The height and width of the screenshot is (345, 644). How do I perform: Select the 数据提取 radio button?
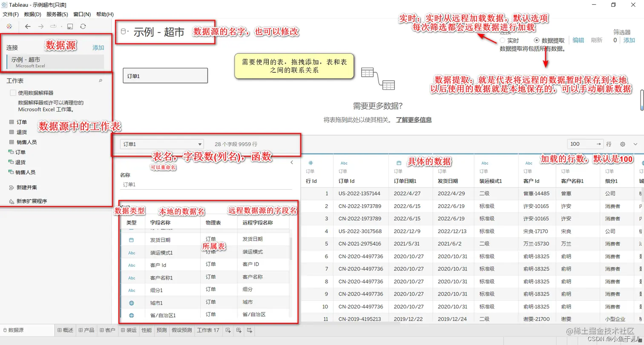click(536, 40)
